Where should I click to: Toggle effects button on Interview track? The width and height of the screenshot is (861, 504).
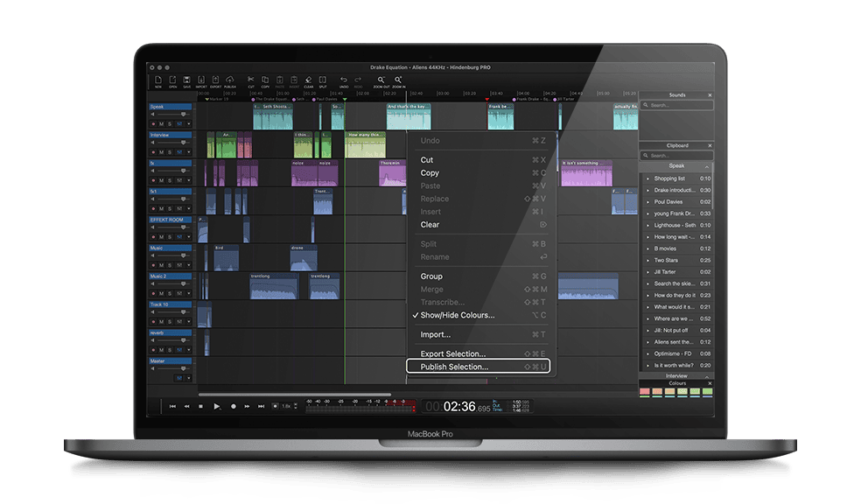[179, 152]
